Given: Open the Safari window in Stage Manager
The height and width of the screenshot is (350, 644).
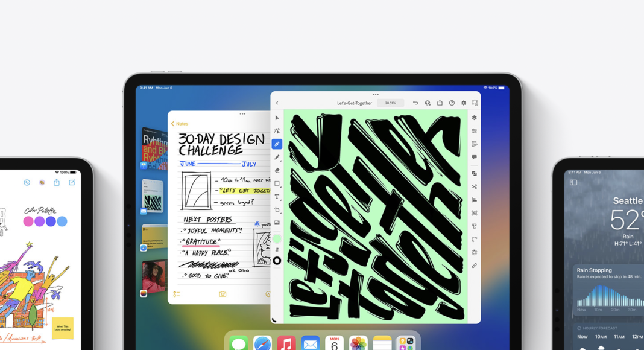Looking at the screenshot, I should pyautogui.click(x=154, y=237).
